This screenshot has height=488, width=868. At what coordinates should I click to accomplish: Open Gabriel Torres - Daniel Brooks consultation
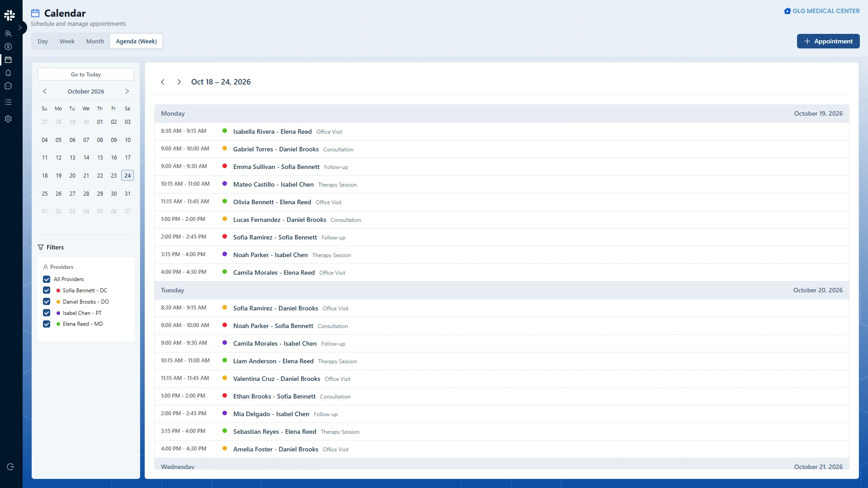tap(501, 149)
